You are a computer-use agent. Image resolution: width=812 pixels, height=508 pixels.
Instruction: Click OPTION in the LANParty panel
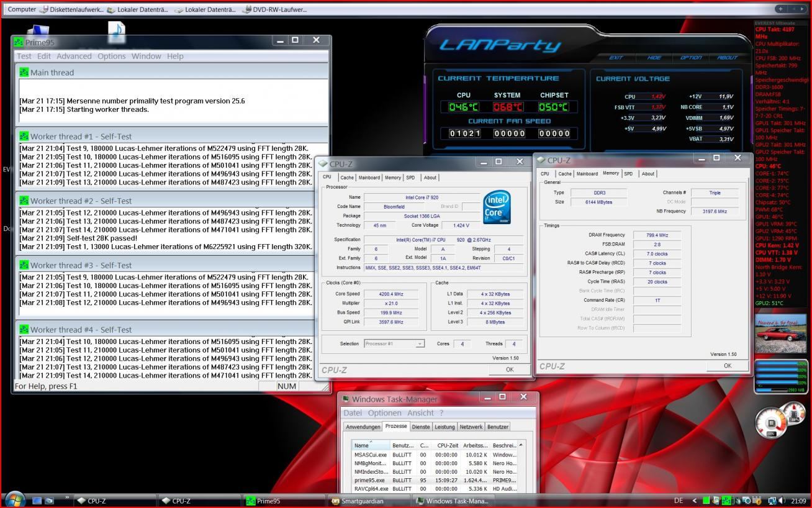(691, 58)
